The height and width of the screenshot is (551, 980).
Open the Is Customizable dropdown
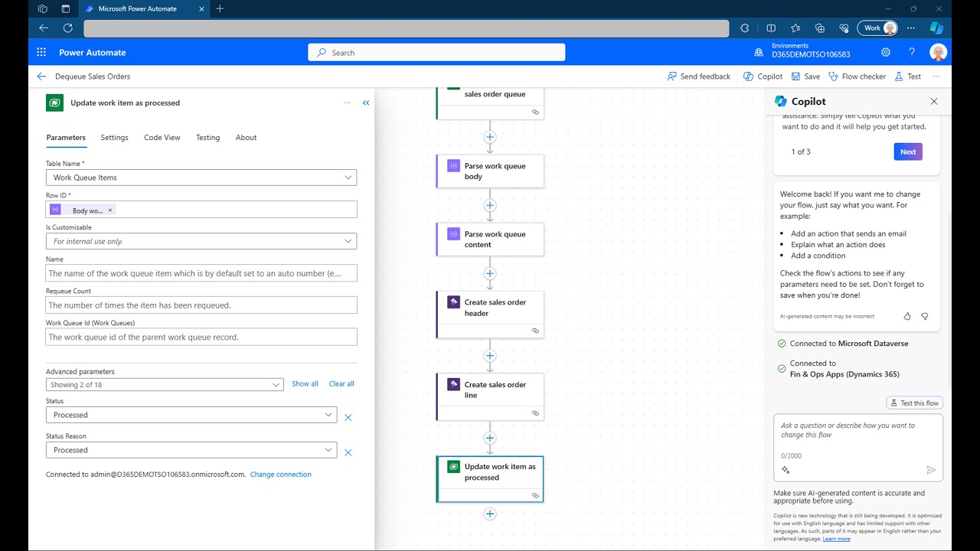tap(201, 241)
